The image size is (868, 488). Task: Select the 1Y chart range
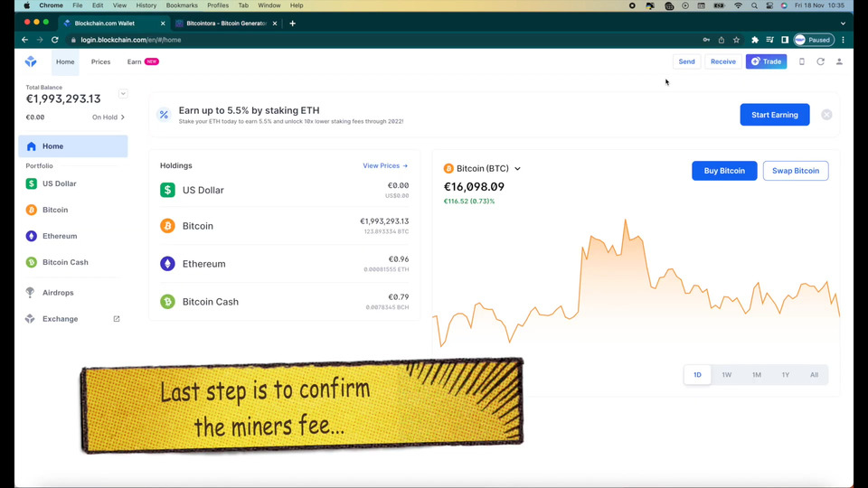(x=786, y=374)
